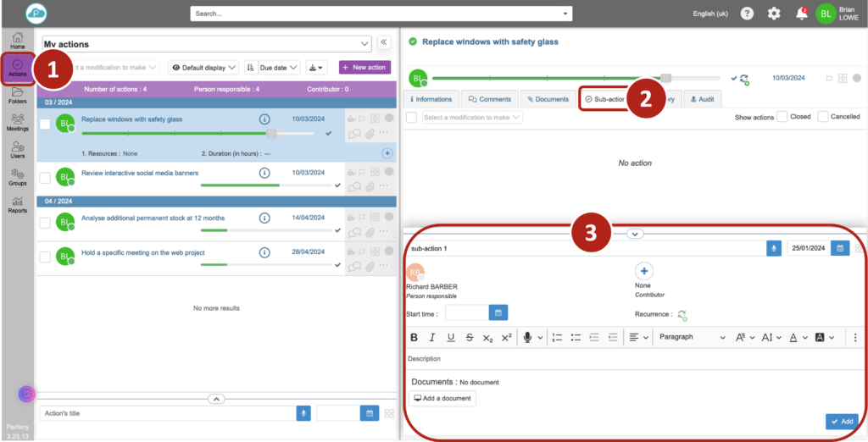The image size is (868, 442).
Task: Open the Default display dropdown
Action: click(x=203, y=67)
